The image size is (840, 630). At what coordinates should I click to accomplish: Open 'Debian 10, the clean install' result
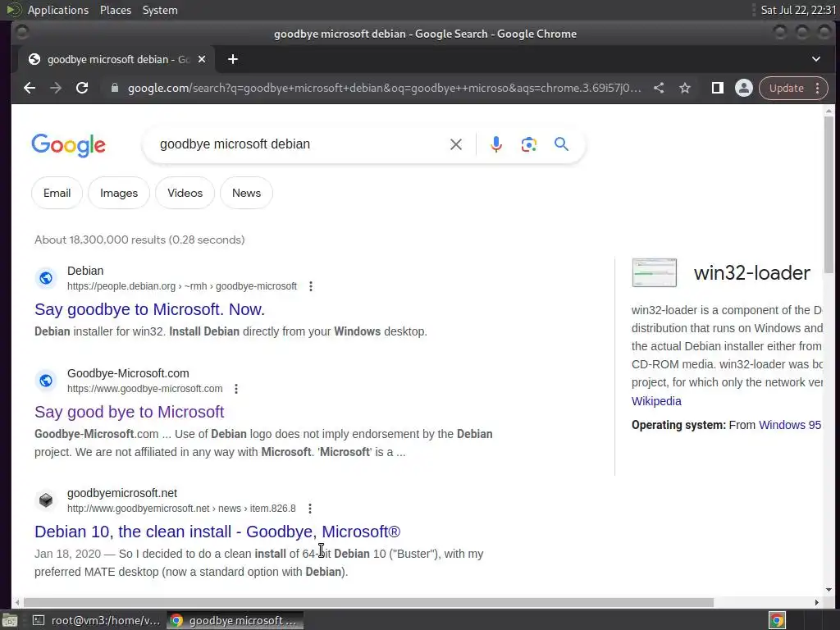(217, 532)
